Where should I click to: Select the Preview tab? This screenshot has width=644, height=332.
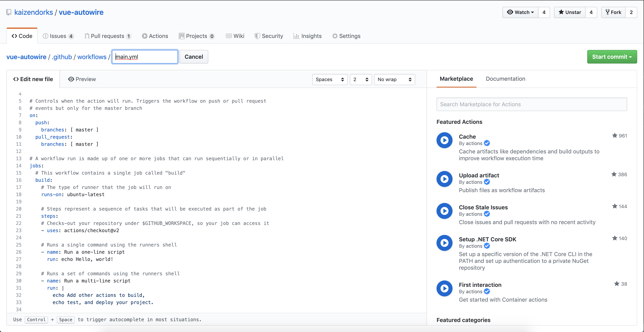point(82,79)
